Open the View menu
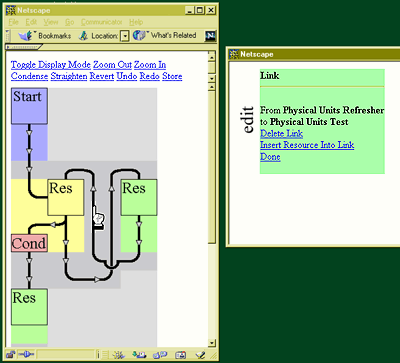 tap(51, 22)
